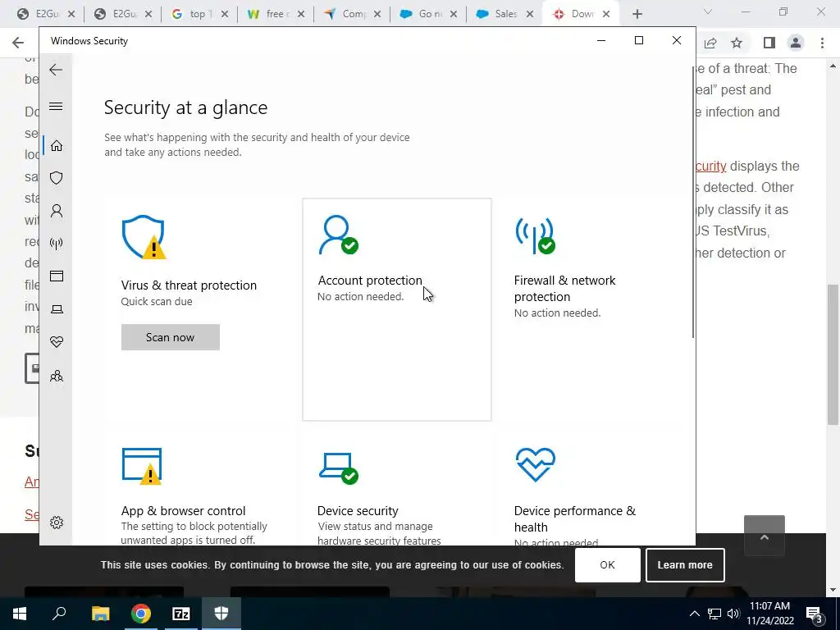
Task: Open Firewall & network protection heading
Action: coord(564,288)
